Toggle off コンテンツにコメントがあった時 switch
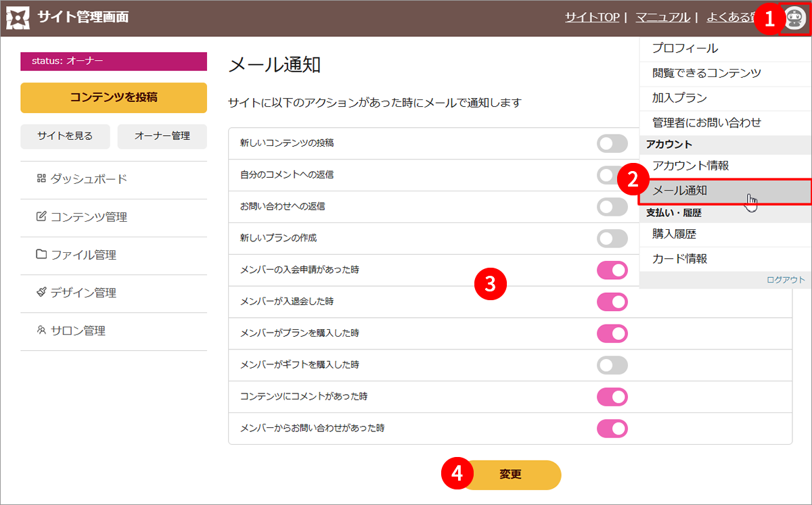The height and width of the screenshot is (505, 812). (x=612, y=397)
